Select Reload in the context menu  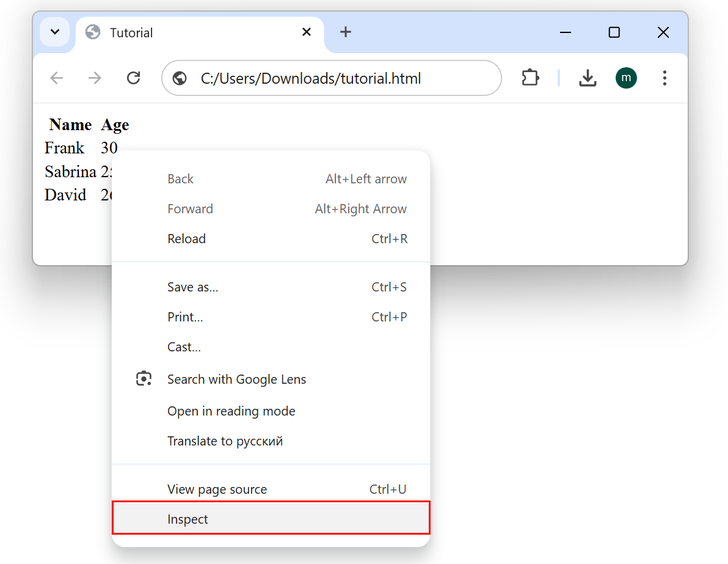[x=186, y=239]
